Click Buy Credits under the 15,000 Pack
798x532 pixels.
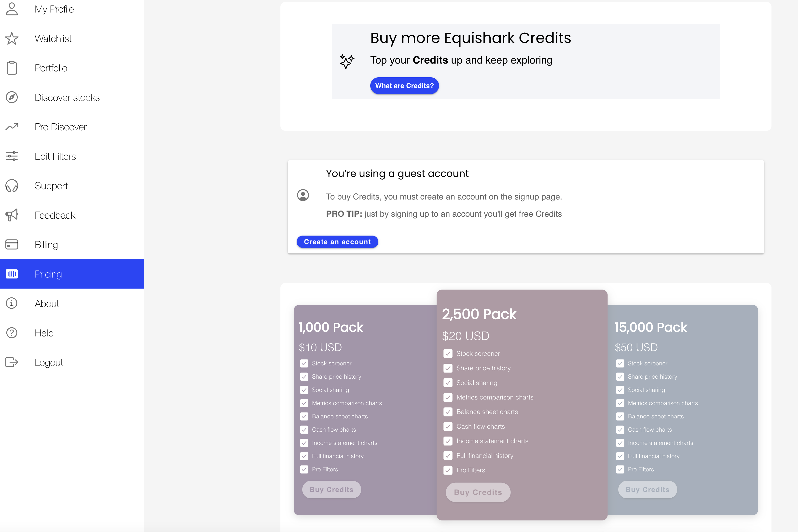(647, 489)
